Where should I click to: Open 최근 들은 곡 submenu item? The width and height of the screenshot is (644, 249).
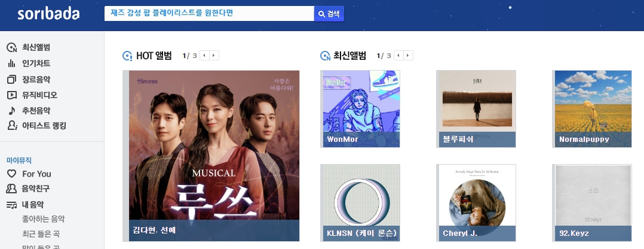[x=41, y=234]
